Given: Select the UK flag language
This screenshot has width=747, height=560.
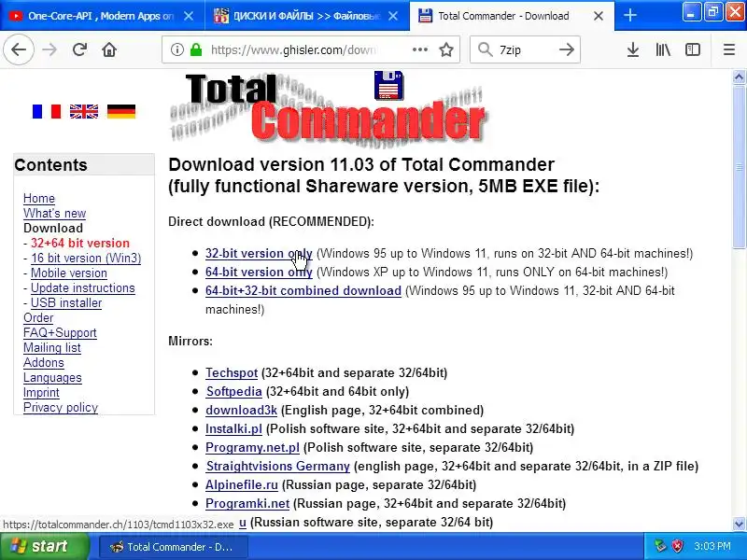Looking at the screenshot, I should [x=84, y=111].
